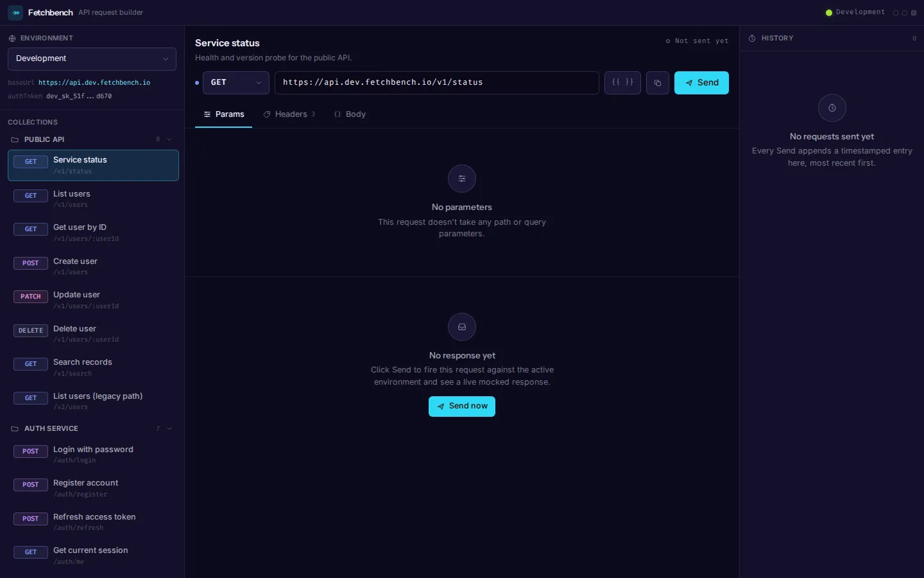
Task: Collapse the PUBLIC API collection chevron
Action: (169, 139)
